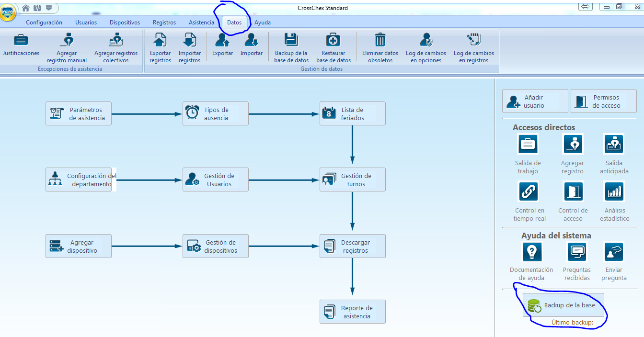Screen dimensions: 644x337
Task: Open Gestión de dispositivos
Action: click(216, 246)
